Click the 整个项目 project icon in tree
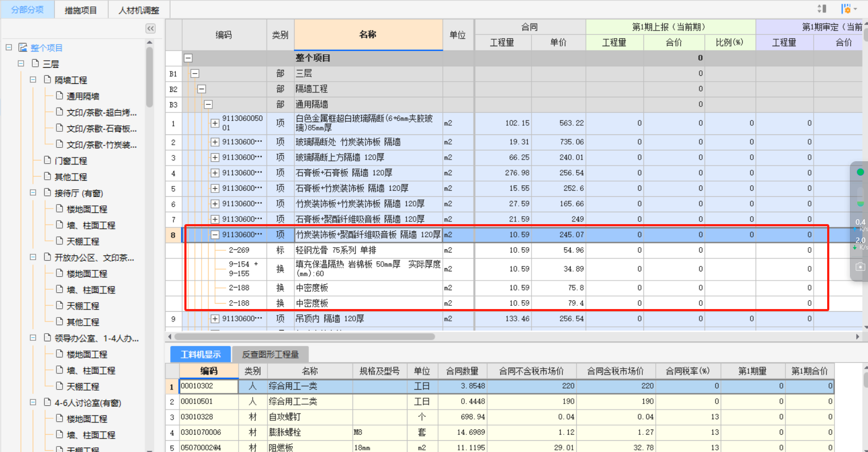 tap(23, 48)
